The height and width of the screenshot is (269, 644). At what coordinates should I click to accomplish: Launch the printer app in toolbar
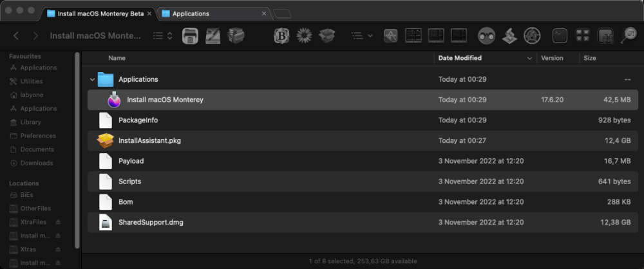(190, 36)
